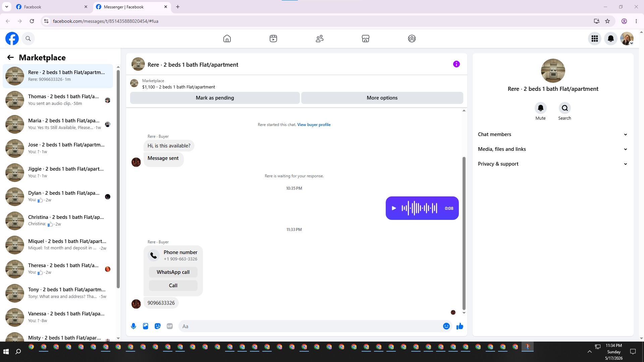Mute this conversation with the bell icon
This screenshot has width=644, height=362.
541,108
